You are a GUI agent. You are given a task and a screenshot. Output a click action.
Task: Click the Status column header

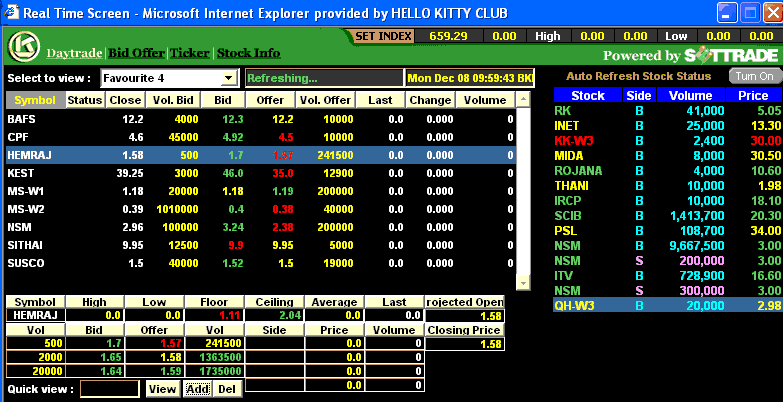point(85,100)
